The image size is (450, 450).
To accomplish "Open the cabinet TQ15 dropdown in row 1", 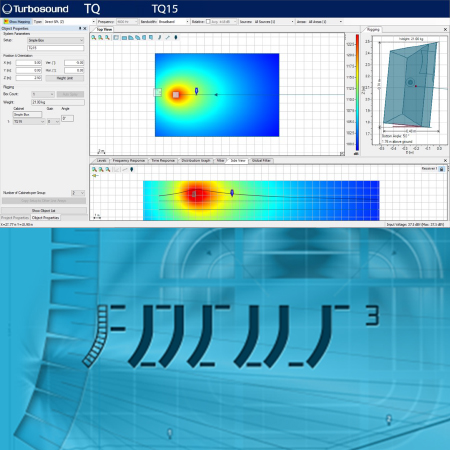I will tap(29, 122).
